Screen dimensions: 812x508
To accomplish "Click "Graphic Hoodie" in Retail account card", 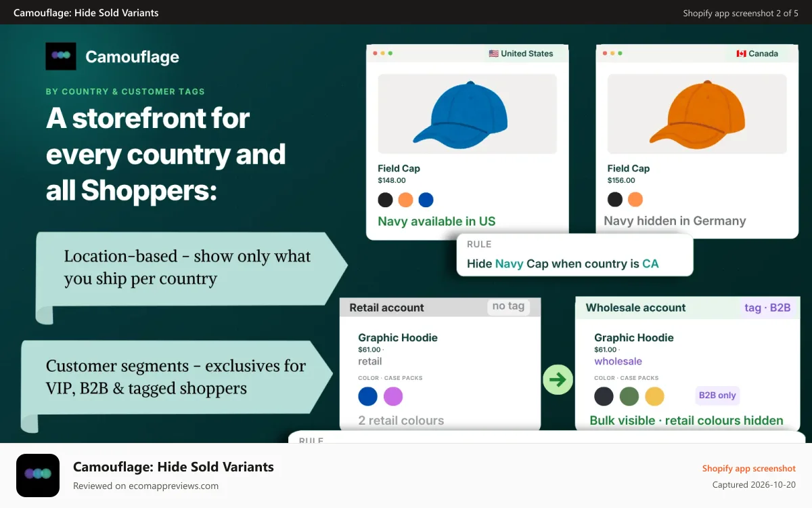I will 398,337.
